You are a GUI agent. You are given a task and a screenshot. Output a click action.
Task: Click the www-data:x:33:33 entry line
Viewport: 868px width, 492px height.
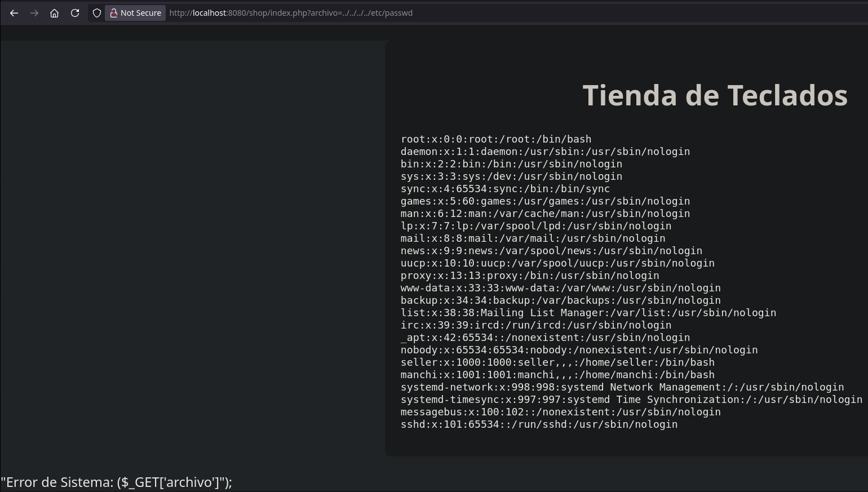(x=561, y=288)
